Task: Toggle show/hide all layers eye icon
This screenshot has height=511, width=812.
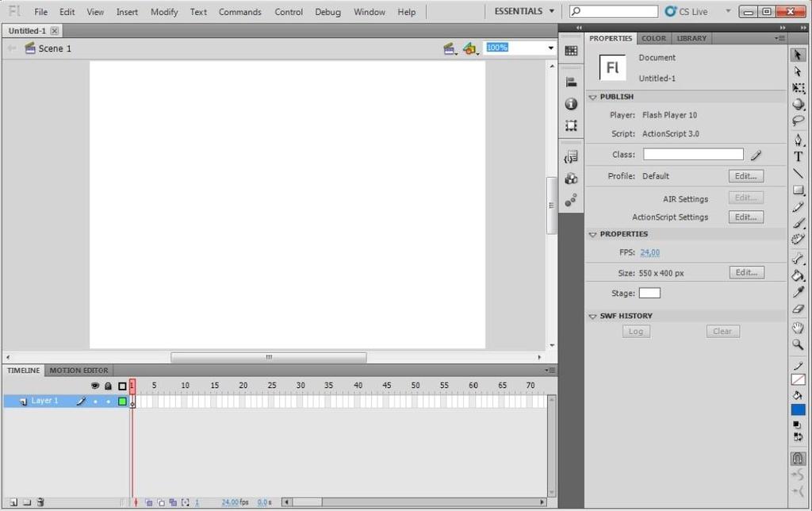Action: tap(95, 386)
